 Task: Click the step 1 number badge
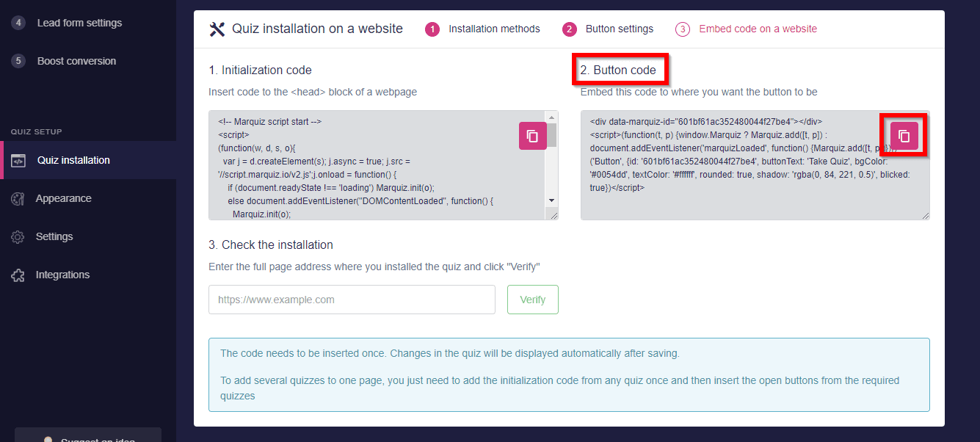click(432, 29)
